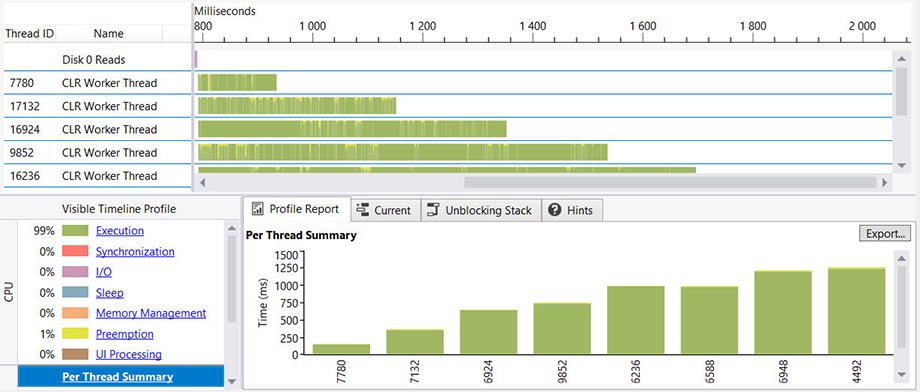
Task: Select thread 7780 row ID
Action: coord(21,83)
